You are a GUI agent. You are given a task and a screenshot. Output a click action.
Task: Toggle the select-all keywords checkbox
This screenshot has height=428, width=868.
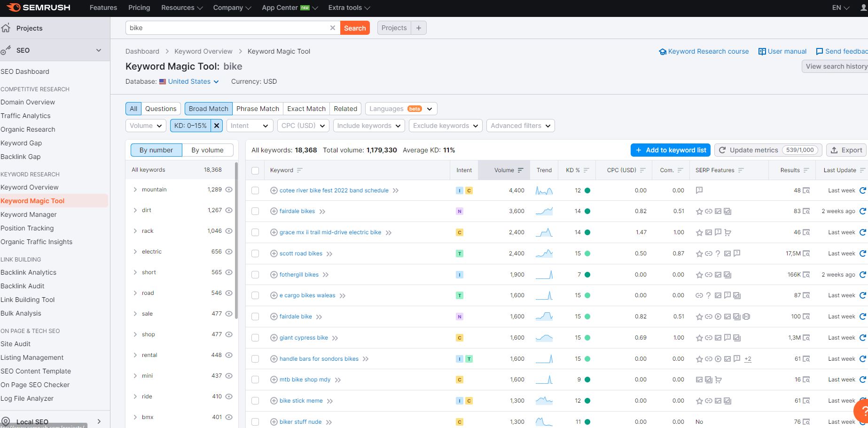click(x=255, y=170)
